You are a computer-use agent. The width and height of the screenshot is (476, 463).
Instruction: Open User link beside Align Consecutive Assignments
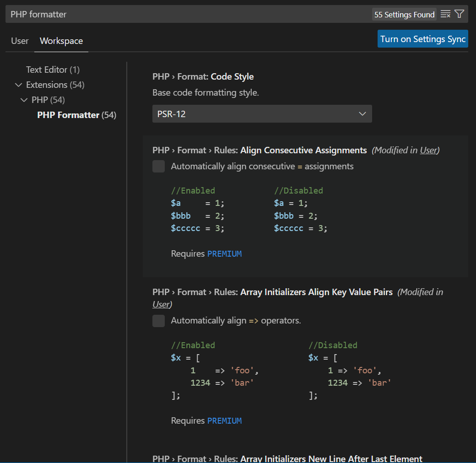pos(428,150)
